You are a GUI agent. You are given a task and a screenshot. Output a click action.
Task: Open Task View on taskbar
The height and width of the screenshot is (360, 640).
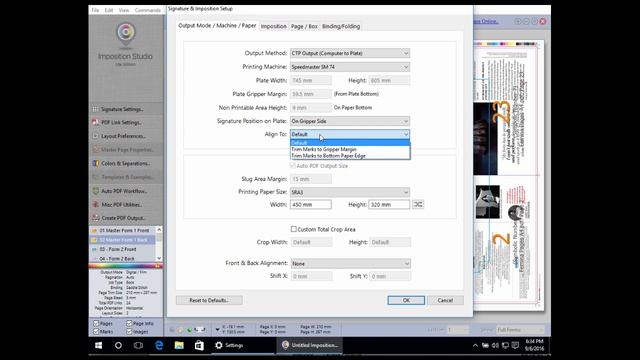pos(138,345)
